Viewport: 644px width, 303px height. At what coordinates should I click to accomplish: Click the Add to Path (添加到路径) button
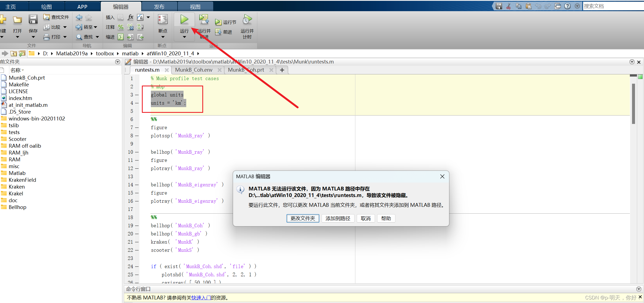coord(338,218)
